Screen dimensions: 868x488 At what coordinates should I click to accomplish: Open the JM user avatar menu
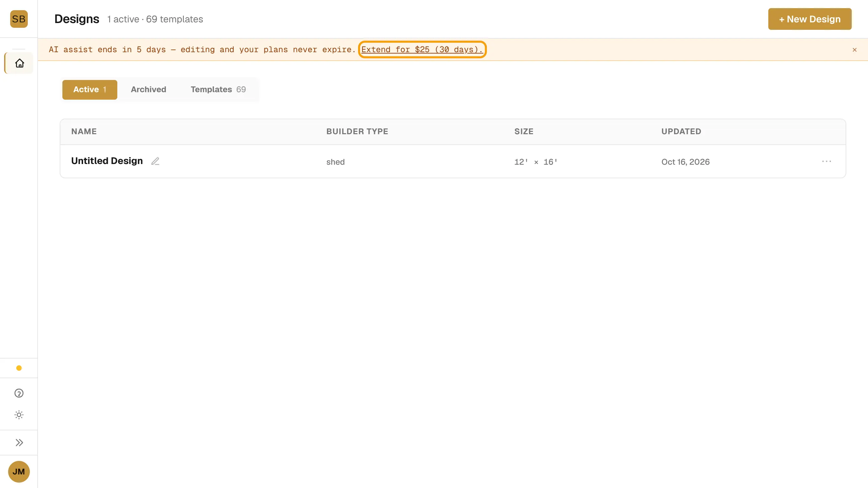(19, 472)
